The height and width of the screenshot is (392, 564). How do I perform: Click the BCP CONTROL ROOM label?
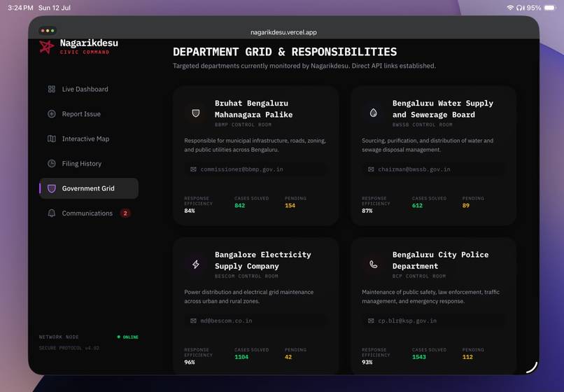419,276
